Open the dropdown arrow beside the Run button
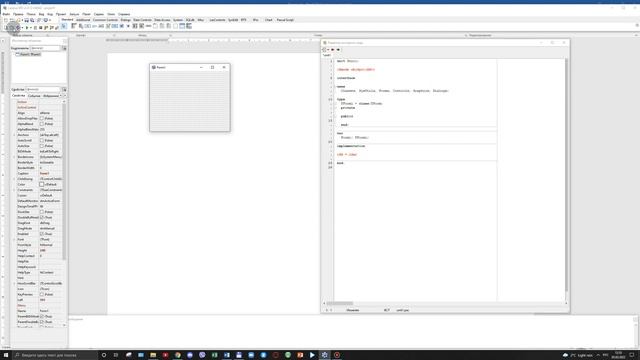This screenshot has width=640, height=360. 31,28
